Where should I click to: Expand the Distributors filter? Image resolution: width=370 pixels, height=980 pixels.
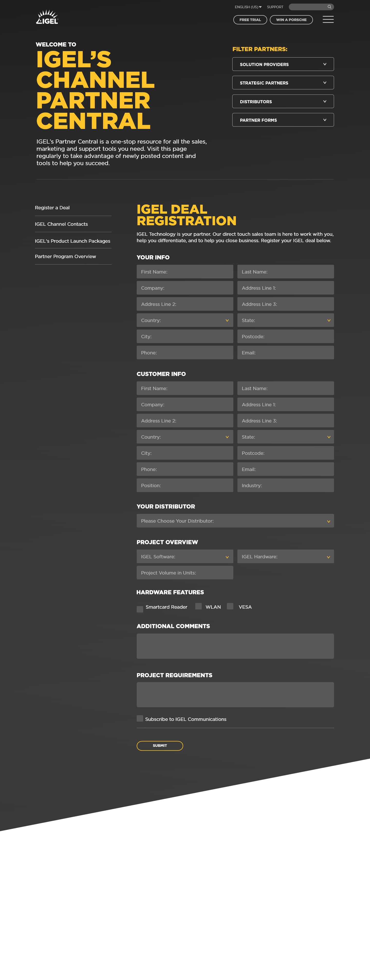click(x=283, y=102)
